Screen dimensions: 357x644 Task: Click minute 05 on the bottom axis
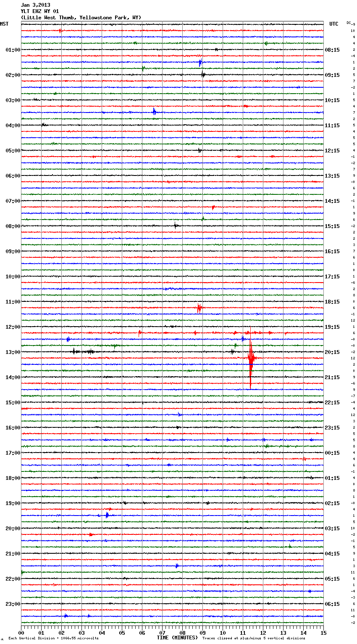pyautogui.click(x=122, y=633)
